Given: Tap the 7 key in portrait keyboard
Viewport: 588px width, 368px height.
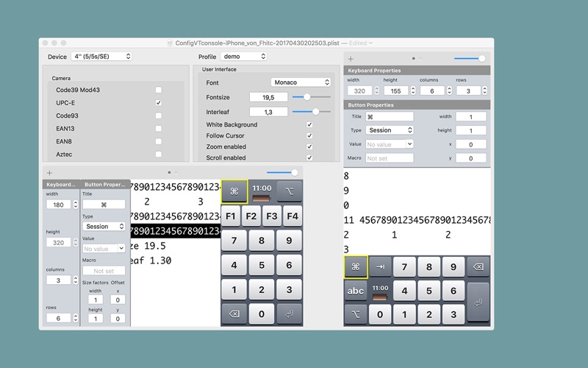Looking at the screenshot, I should pyautogui.click(x=234, y=241).
